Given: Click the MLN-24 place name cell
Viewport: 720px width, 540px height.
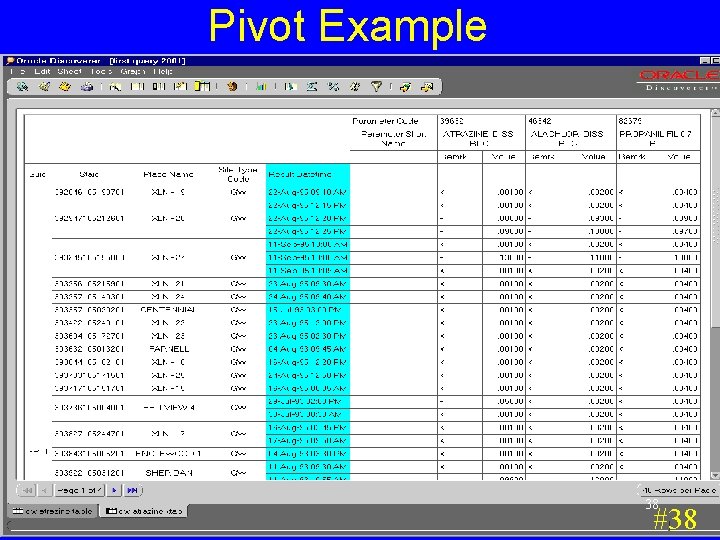Looking at the screenshot, I should [168, 297].
